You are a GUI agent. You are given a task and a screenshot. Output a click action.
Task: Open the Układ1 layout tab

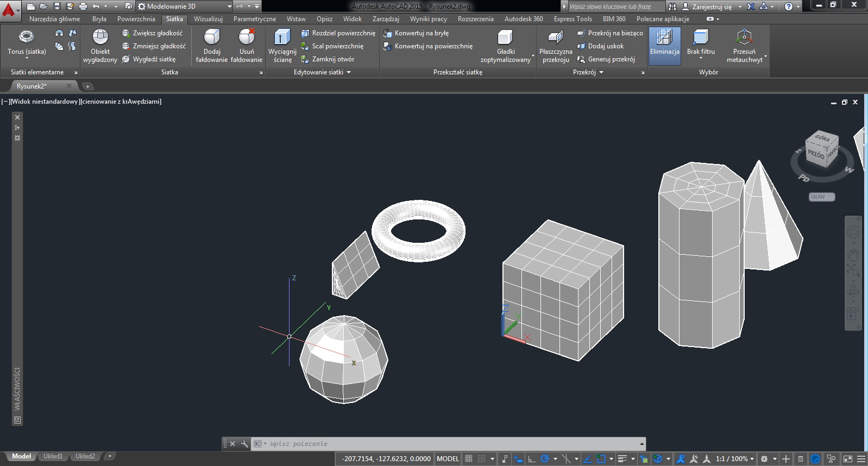pyautogui.click(x=53, y=456)
